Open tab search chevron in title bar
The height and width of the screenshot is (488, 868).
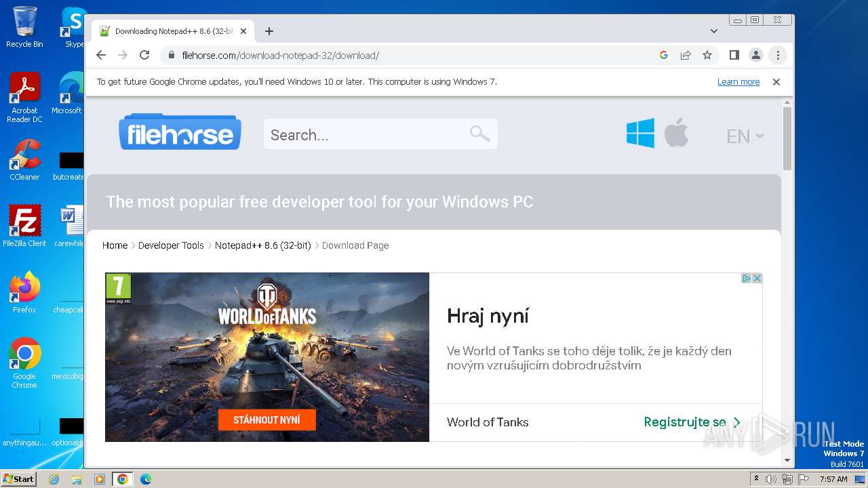pyautogui.click(x=713, y=31)
